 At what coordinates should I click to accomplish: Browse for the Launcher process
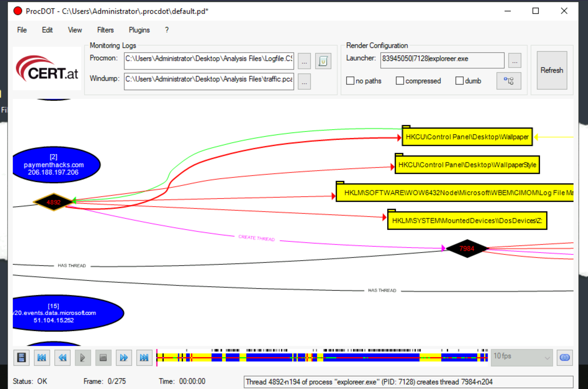515,60
